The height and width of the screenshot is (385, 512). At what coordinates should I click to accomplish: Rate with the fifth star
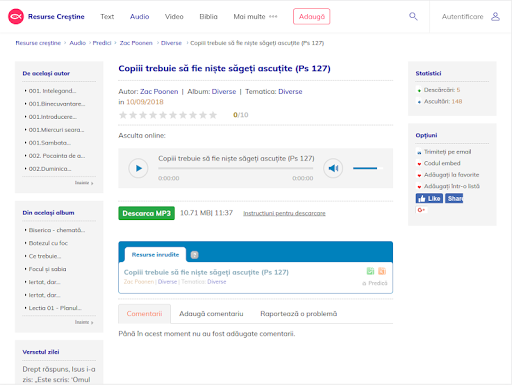[163, 115]
